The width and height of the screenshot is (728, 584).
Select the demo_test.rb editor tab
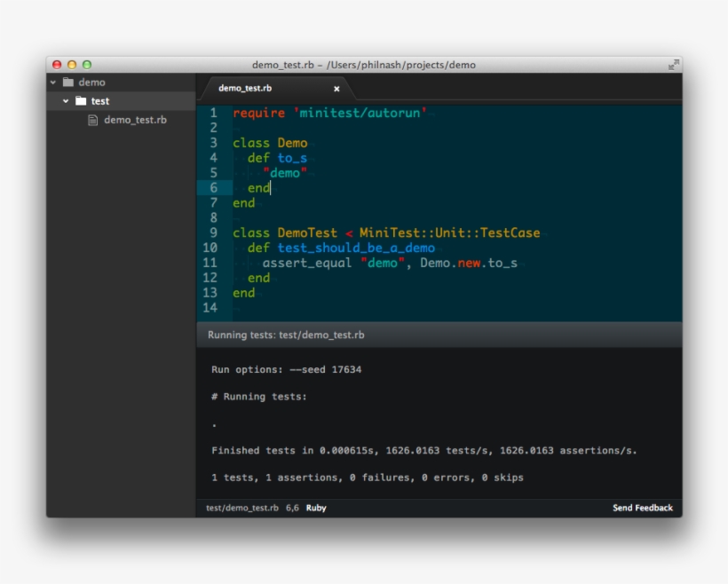click(x=245, y=89)
